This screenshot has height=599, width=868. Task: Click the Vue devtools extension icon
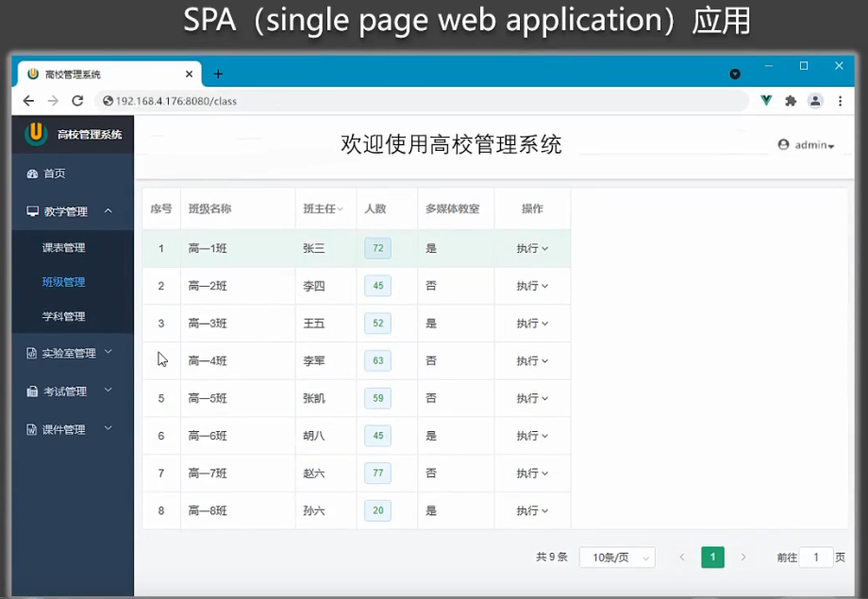coord(766,99)
